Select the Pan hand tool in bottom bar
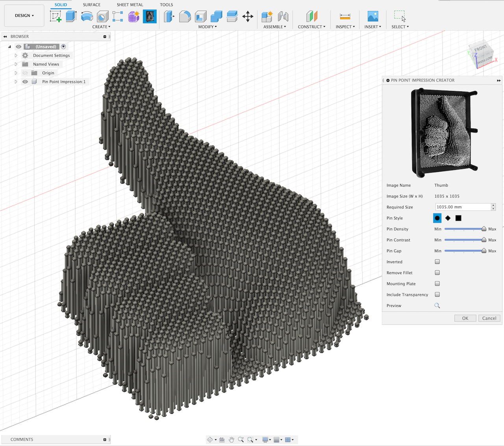504x446 pixels. pos(232,440)
